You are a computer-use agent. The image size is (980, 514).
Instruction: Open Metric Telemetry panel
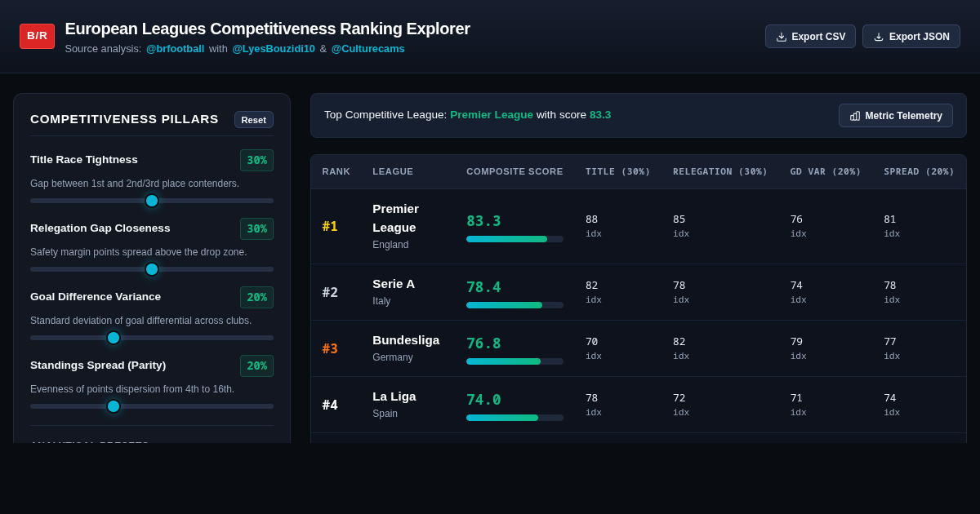pyautogui.click(x=896, y=116)
